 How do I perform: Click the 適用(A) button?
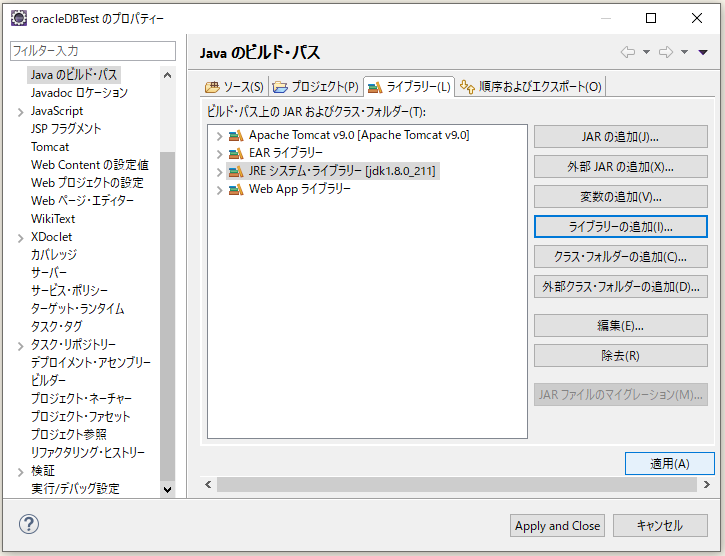pos(670,463)
